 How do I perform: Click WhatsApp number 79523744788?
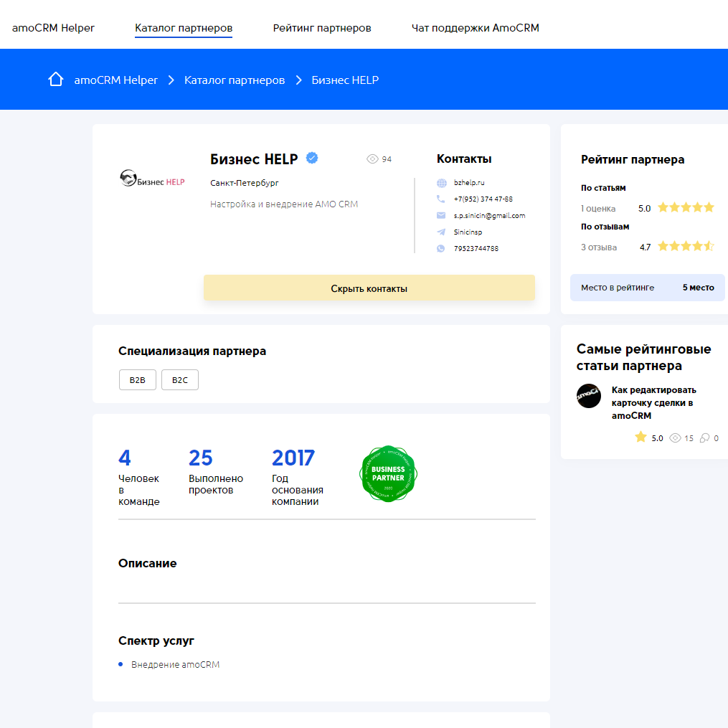[x=476, y=248]
